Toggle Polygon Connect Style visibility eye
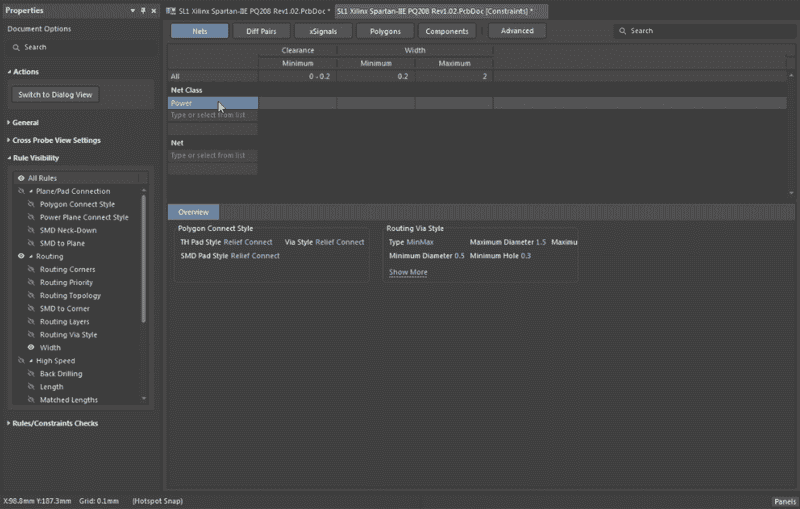This screenshot has height=509, width=800. click(x=31, y=204)
